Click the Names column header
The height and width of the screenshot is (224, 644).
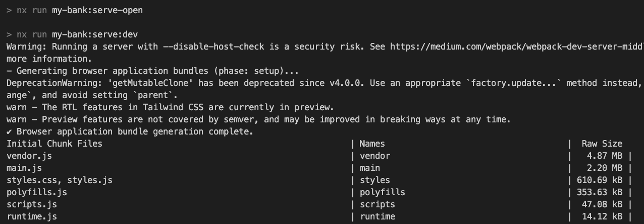372,144
